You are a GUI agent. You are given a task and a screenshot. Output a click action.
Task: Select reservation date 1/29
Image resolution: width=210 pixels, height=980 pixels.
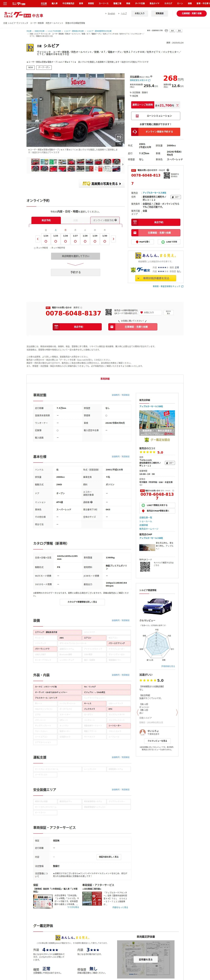[x=95, y=239]
